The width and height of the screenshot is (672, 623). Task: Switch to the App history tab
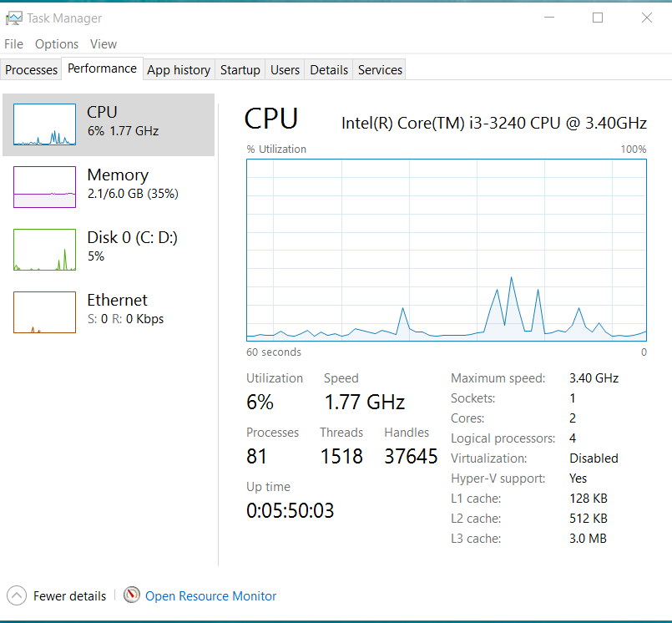[x=179, y=70]
